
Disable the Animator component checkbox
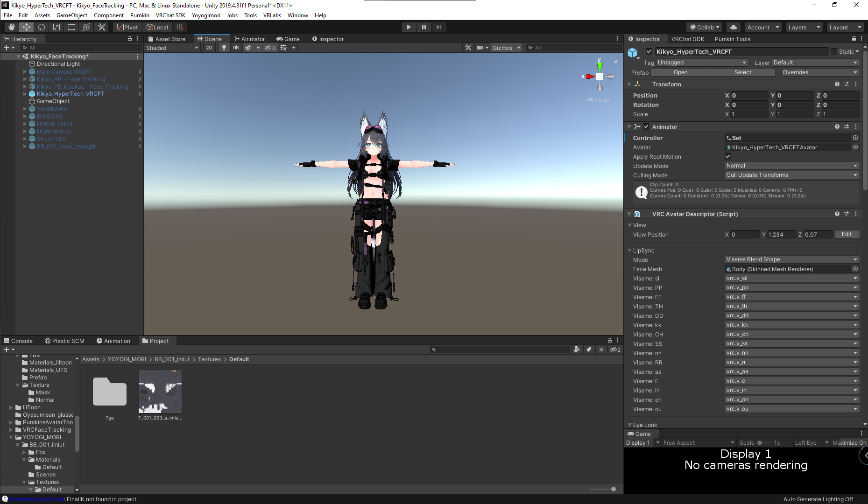tap(646, 126)
